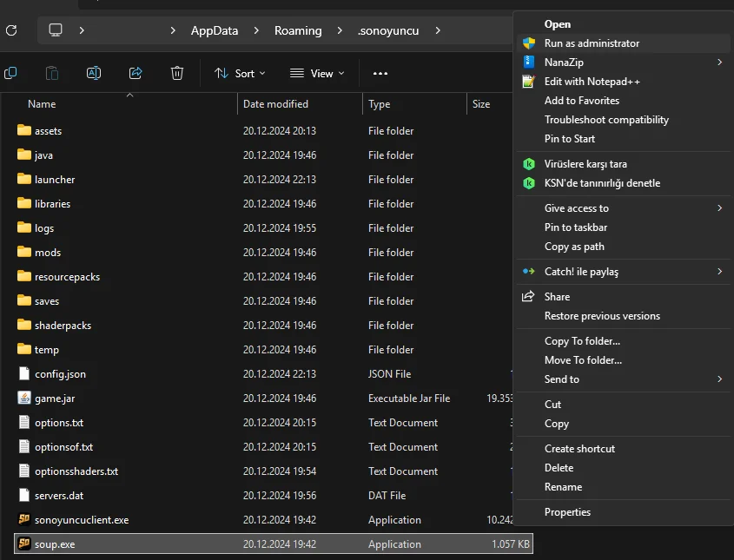The width and height of the screenshot is (734, 560).
Task: Choose Rename in the context menu
Action: coord(563,487)
